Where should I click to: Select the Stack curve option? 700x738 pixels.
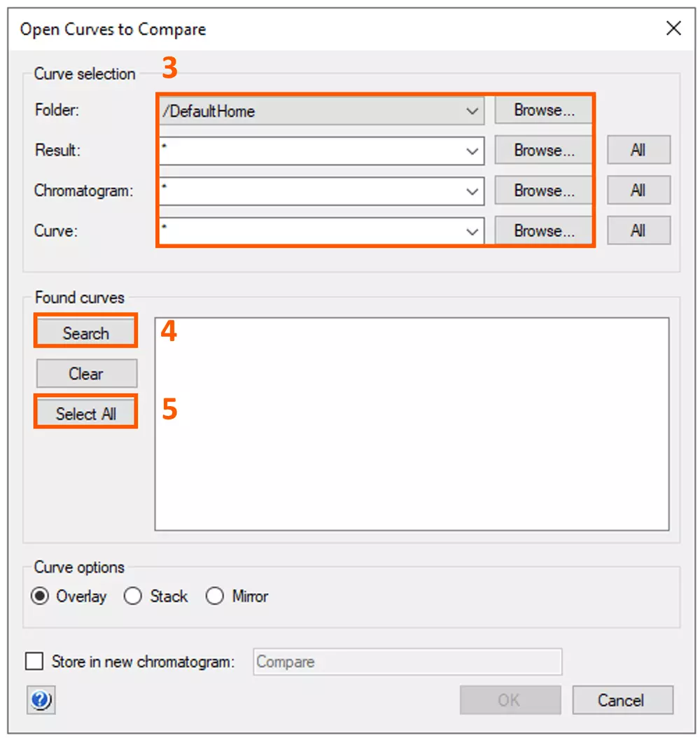[133, 597]
